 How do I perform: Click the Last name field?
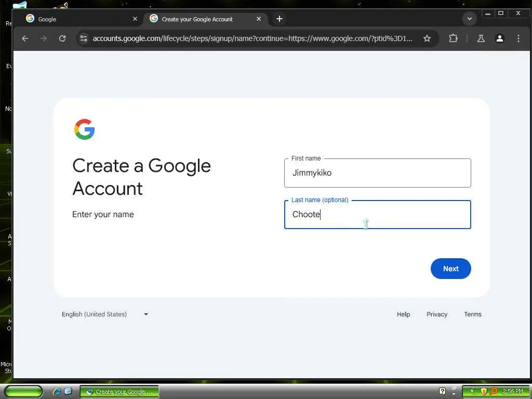(x=378, y=215)
